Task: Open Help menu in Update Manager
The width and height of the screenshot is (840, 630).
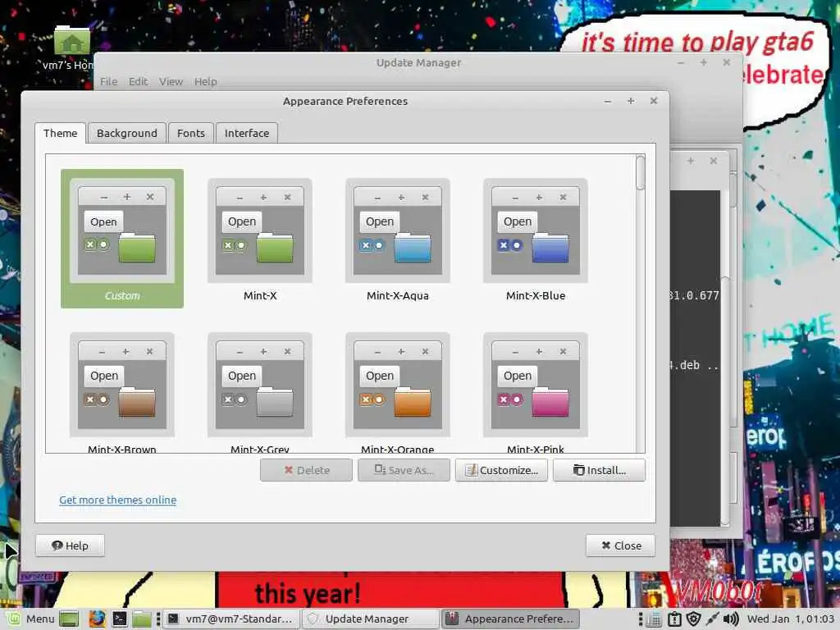Action: click(206, 81)
